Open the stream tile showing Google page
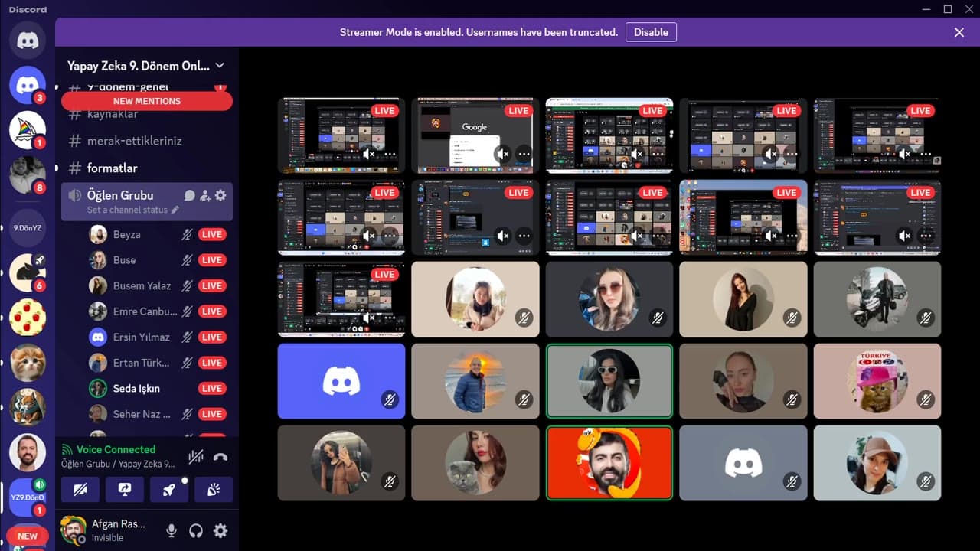This screenshot has height=551, width=980. click(x=475, y=135)
